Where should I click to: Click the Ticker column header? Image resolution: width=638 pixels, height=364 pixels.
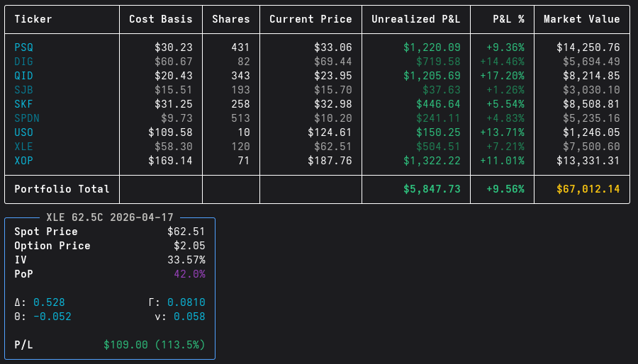(x=33, y=19)
